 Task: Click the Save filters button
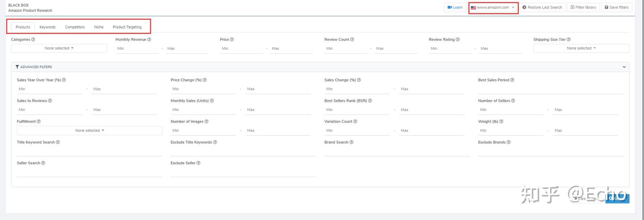[x=617, y=8]
